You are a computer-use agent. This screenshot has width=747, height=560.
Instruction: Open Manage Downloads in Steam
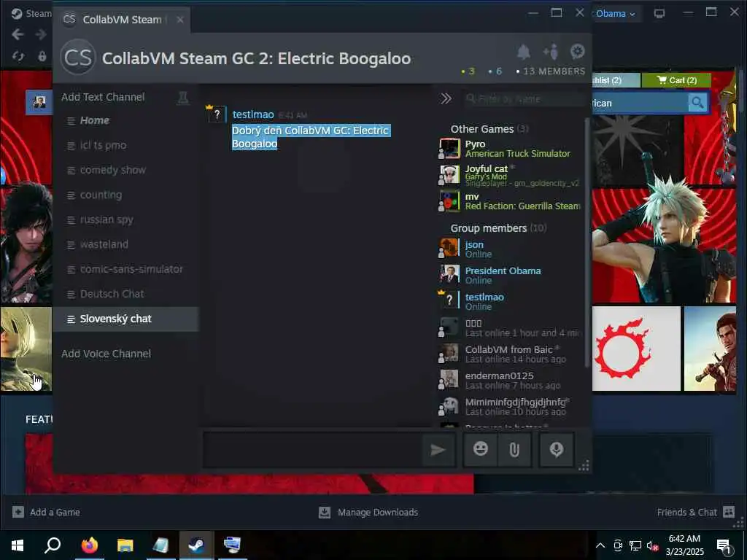[368, 513]
